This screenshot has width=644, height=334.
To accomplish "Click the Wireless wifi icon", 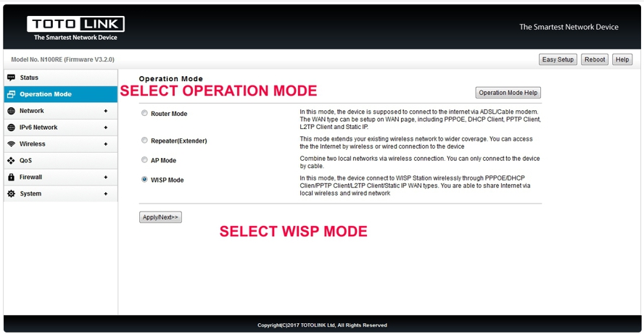I will pos(11,144).
